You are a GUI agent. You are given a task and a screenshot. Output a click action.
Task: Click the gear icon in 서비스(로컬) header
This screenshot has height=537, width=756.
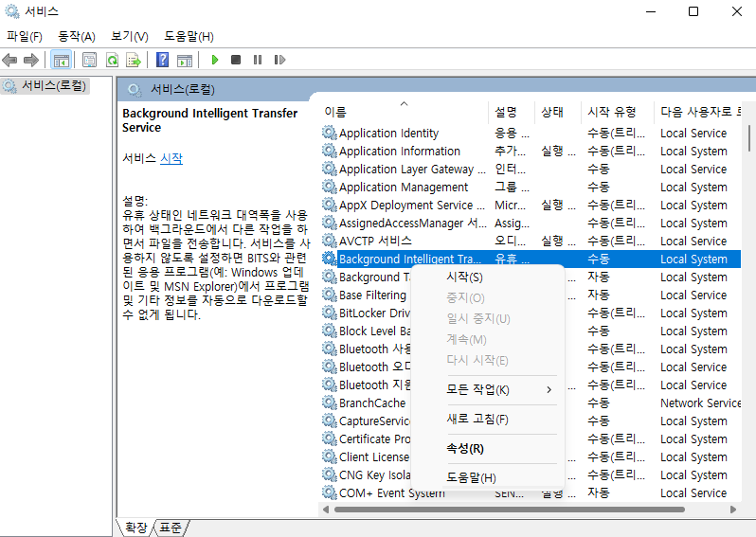pos(134,90)
